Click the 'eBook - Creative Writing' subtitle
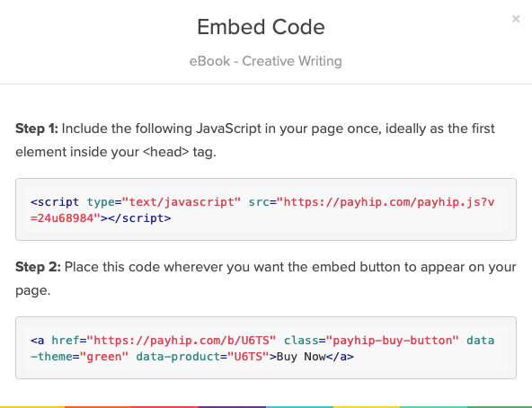The height and width of the screenshot is (408, 532). tap(266, 61)
